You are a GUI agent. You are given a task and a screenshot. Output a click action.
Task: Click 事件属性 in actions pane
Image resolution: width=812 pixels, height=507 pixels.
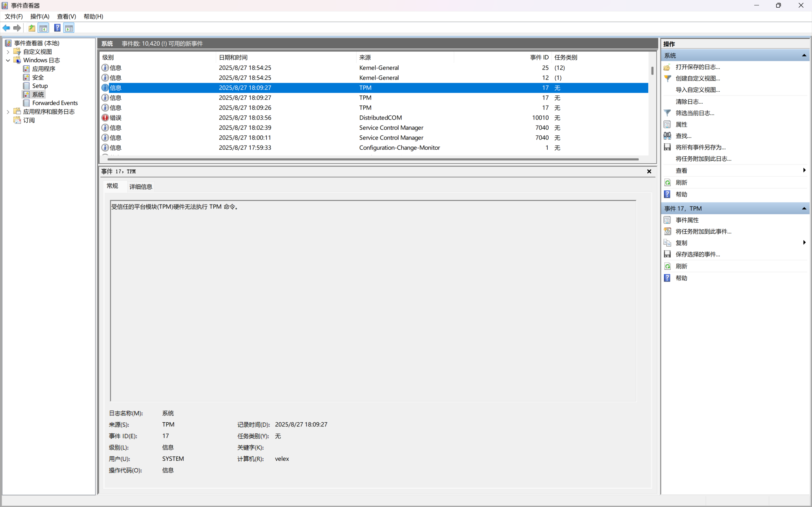pyautogui.click(x=687, y=220)
